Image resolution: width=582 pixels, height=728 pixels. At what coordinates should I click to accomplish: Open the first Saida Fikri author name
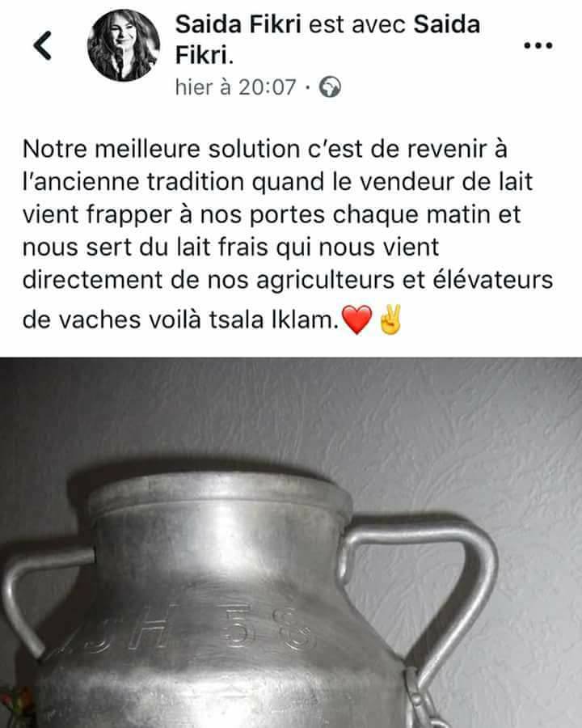238,23
